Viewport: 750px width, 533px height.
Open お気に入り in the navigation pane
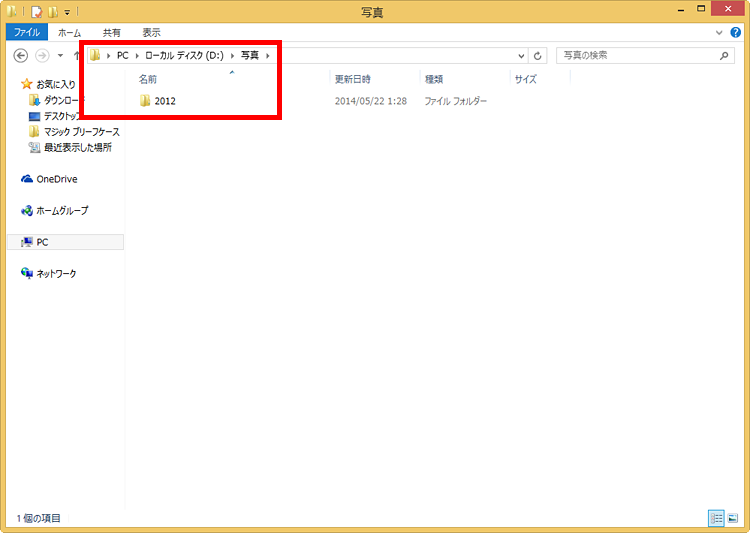[x=56, y=84]
